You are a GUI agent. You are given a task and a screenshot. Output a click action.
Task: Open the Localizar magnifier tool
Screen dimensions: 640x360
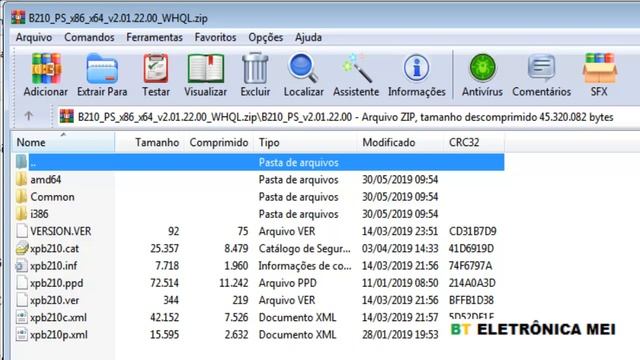tap(303, 69)
